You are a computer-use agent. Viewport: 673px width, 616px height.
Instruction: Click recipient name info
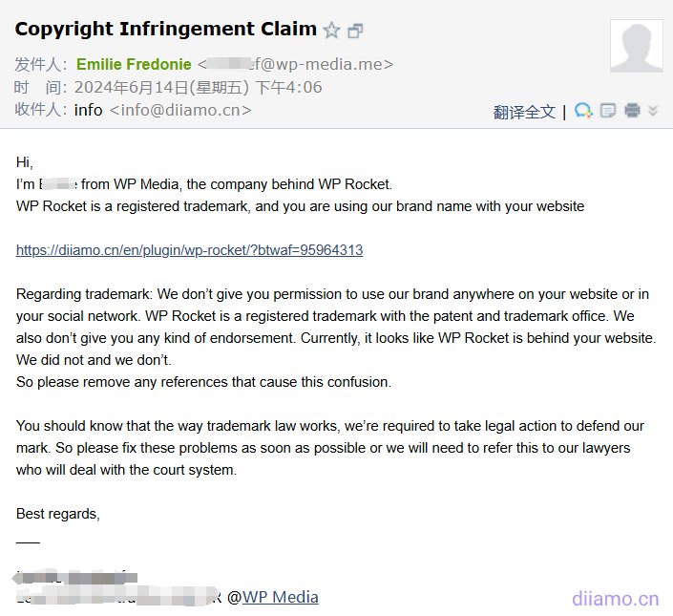pyautogui.click(x=88, y=111)
